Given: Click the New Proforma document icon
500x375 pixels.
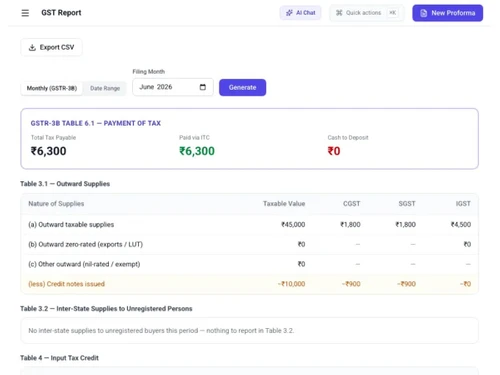Looking at the screenshot, I should pos(423,13).
